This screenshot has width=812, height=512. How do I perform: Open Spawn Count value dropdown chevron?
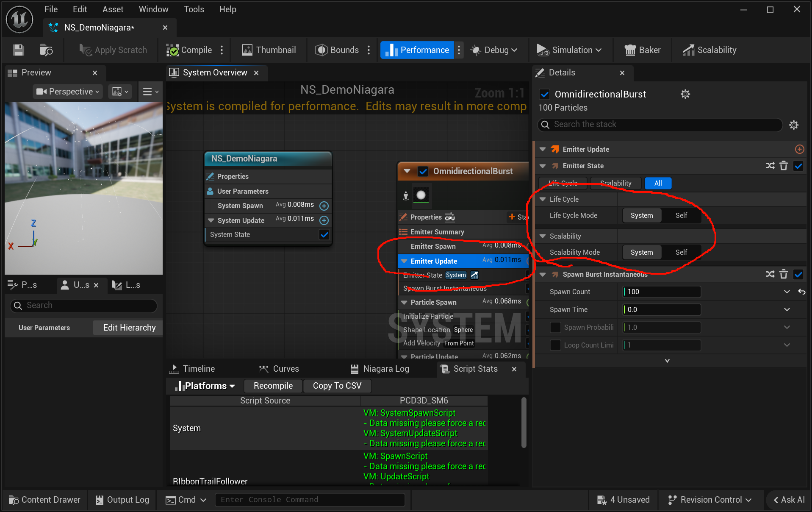(x=787, y=292)
